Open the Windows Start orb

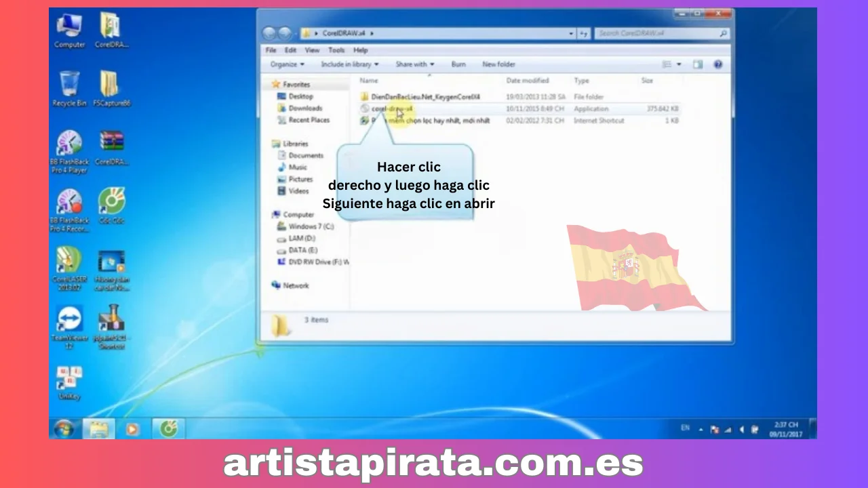pyautogui.click(x=64, y=429)
